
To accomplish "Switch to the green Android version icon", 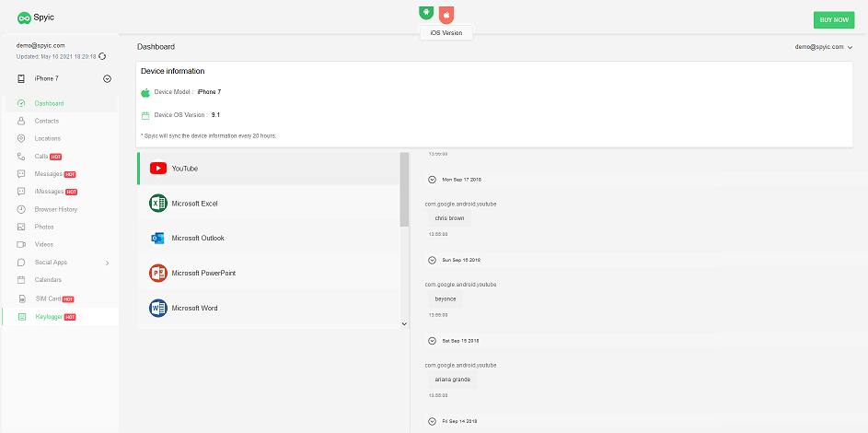I will pyautogui.click(x=426, y=12).
